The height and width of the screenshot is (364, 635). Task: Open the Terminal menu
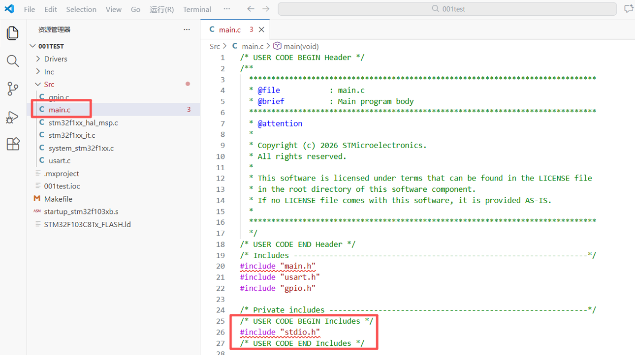click(x=197, y=9)
